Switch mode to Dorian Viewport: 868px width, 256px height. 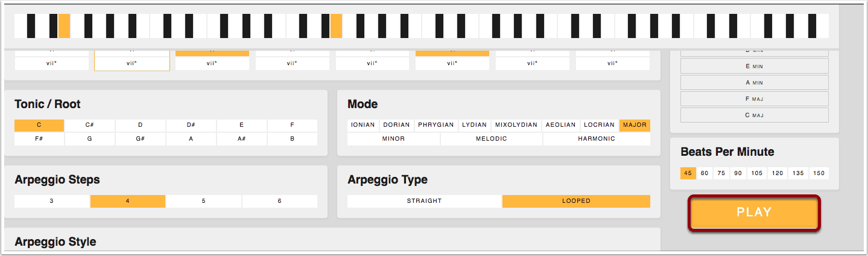click(396, 125)
